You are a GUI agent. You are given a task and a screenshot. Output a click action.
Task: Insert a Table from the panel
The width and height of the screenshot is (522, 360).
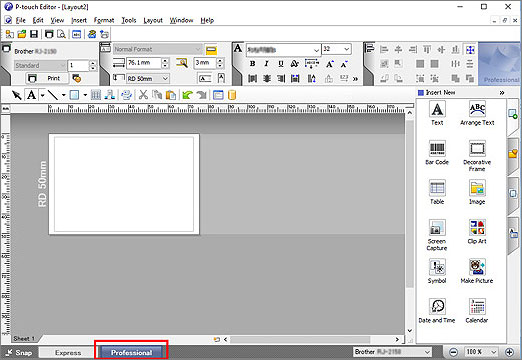[x=437, y=192]
